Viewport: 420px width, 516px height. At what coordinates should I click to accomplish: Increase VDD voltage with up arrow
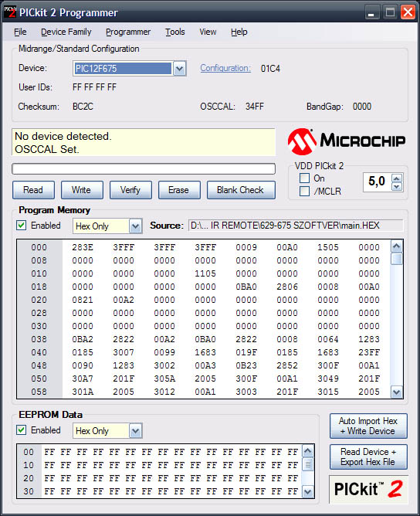coord(397,178)
